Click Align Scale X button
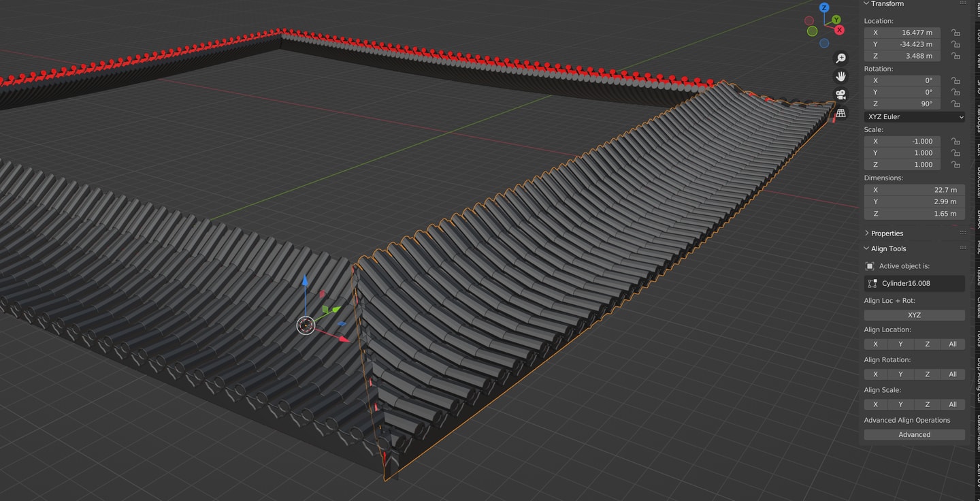The height and width of the screenshot is (501, 980). (x=876, y=404)
